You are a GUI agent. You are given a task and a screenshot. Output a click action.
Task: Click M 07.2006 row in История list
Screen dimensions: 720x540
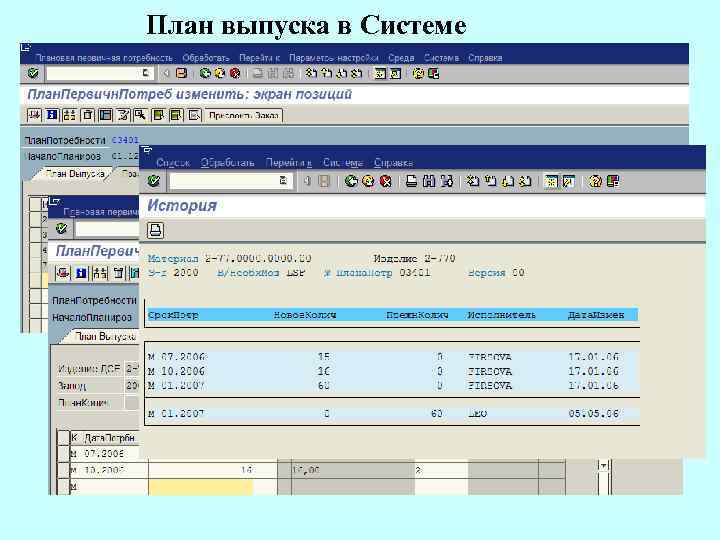point(393,357)
